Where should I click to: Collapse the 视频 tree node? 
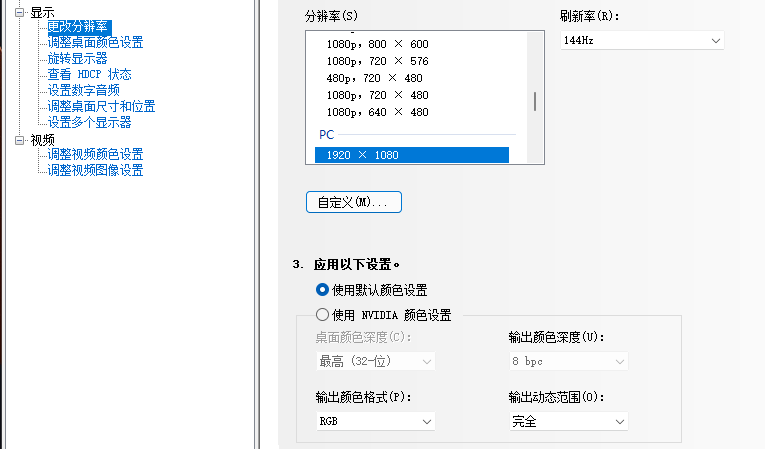[20, 140]
